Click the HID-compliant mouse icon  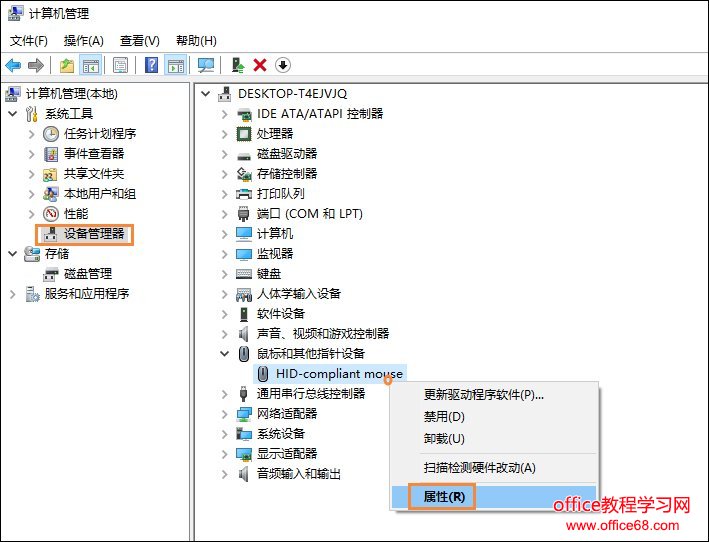pyautogui.click(x=262, y=374)
